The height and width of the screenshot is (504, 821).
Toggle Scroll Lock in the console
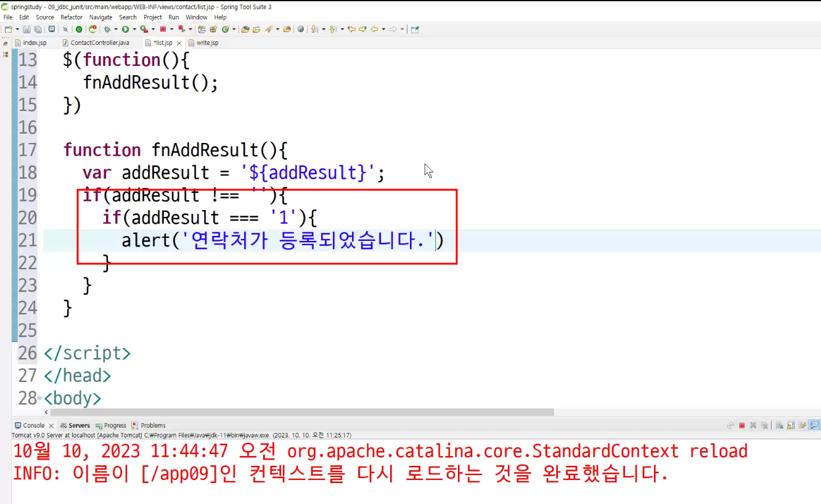(x=790, y=425)
